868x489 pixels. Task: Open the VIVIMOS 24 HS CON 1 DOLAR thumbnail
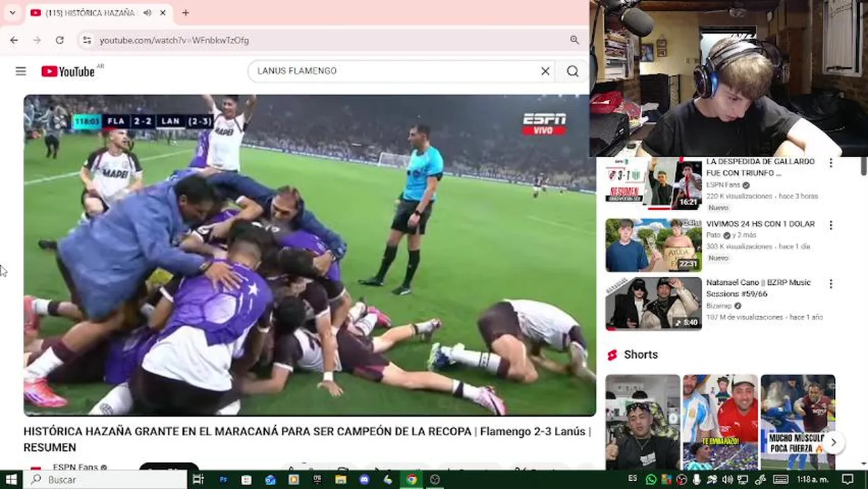tap(653, 245)
